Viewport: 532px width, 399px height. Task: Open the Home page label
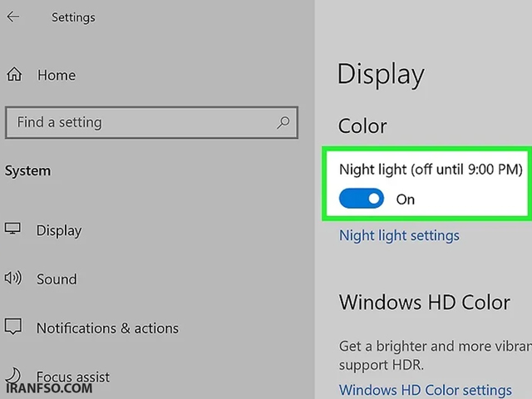coord(57,75)
